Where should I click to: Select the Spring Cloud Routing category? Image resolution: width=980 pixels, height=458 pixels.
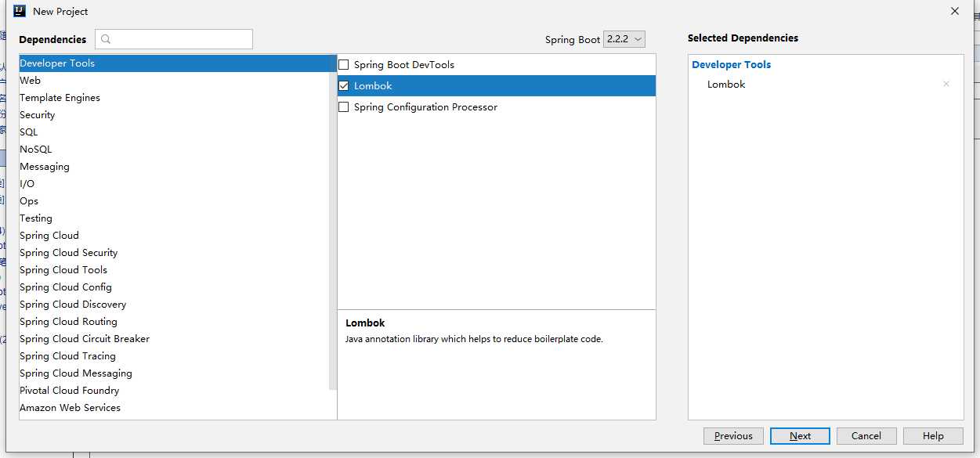(x=175, y=322)
